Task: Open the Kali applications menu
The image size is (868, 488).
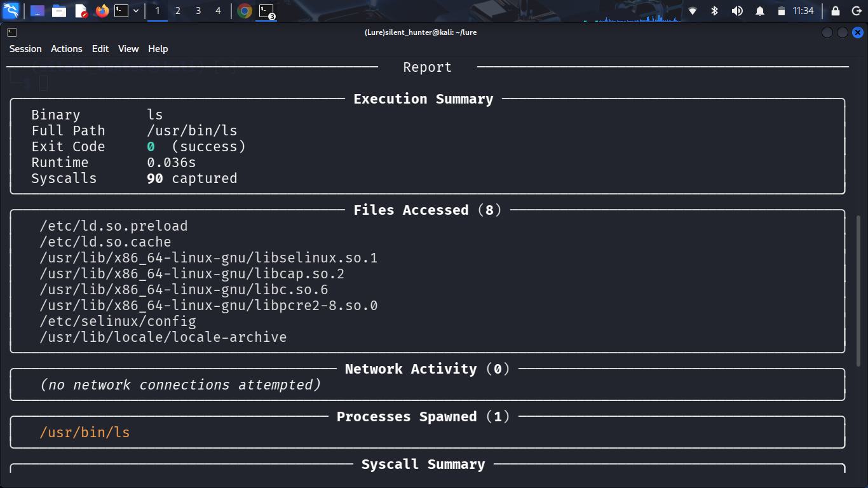Action: click(11, 11)
